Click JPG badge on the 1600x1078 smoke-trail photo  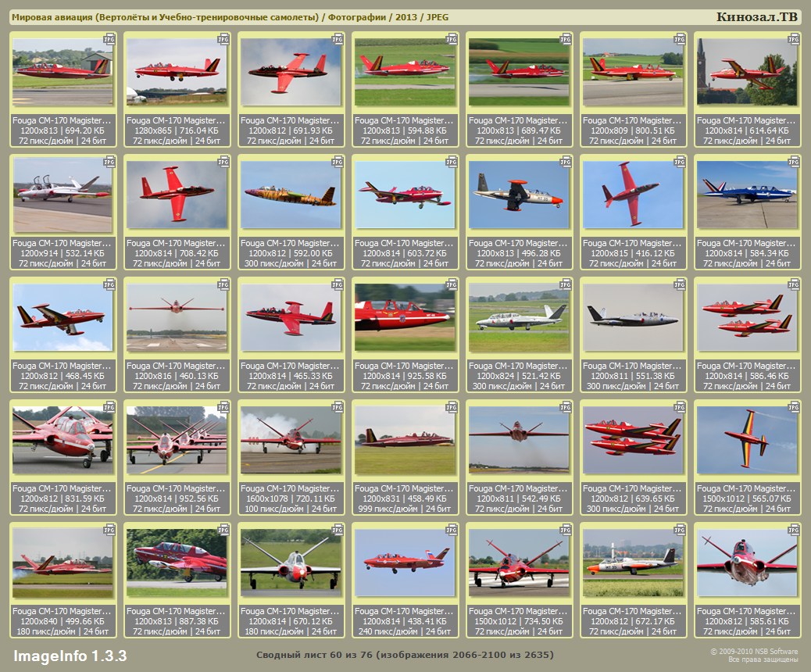(x=338, y=406)
